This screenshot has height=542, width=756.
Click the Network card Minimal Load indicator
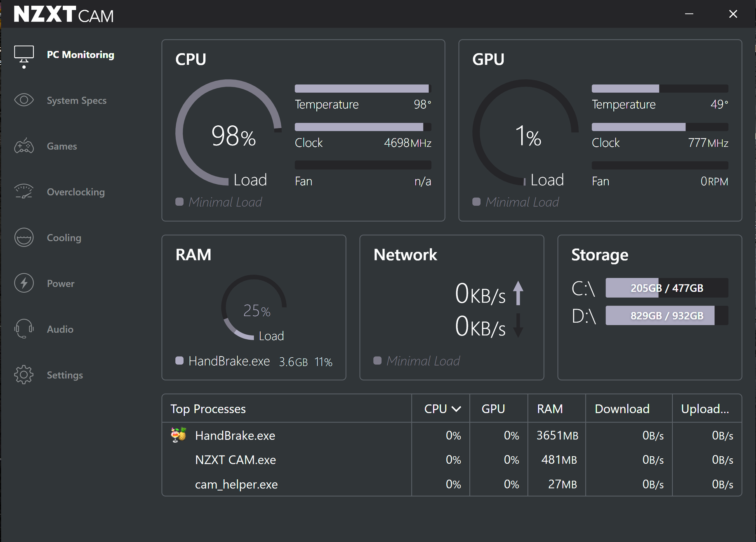pyautogui.click(x=417, y=361)
